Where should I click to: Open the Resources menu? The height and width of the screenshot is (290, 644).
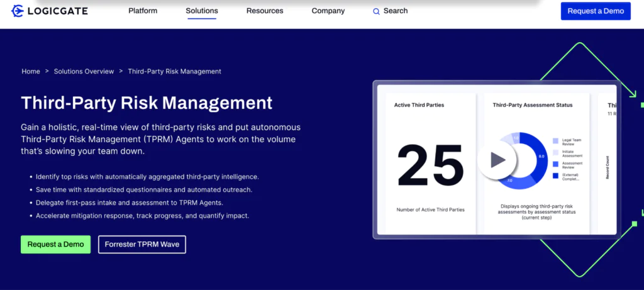pos(265,11)
